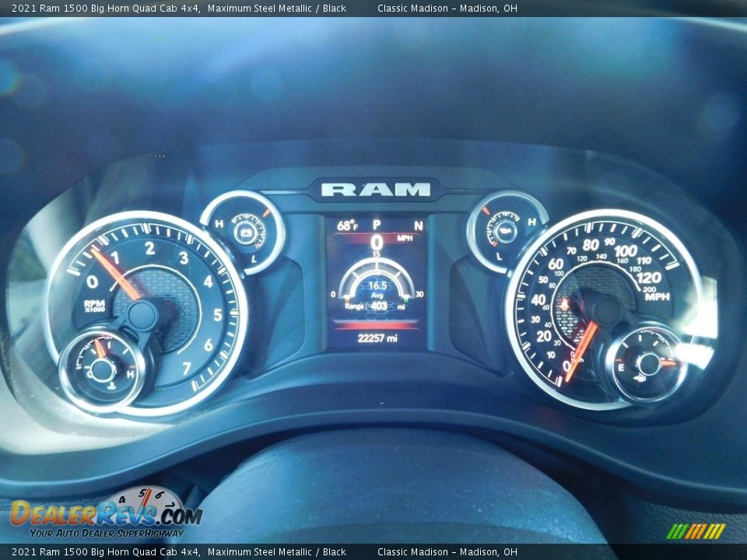The image size is (747, 560).
Task: Click the battery voltage gauge icon
Action: [247, 232]
